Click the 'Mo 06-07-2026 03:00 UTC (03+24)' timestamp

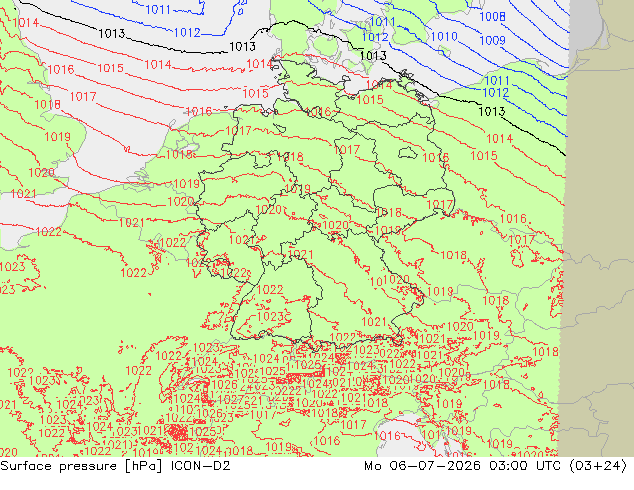(x=495, y=466)
